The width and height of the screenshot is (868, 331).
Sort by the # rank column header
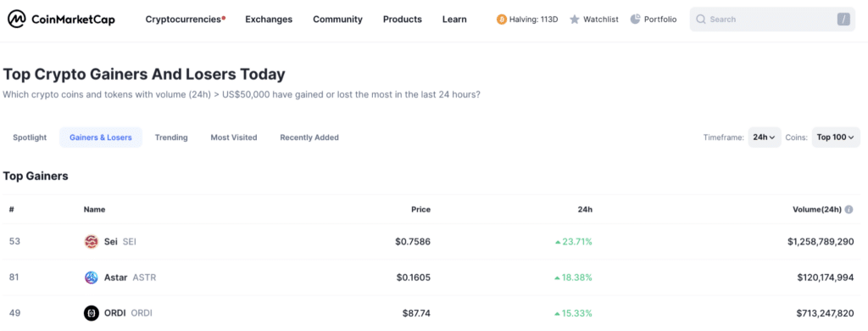tap(11, 210)
